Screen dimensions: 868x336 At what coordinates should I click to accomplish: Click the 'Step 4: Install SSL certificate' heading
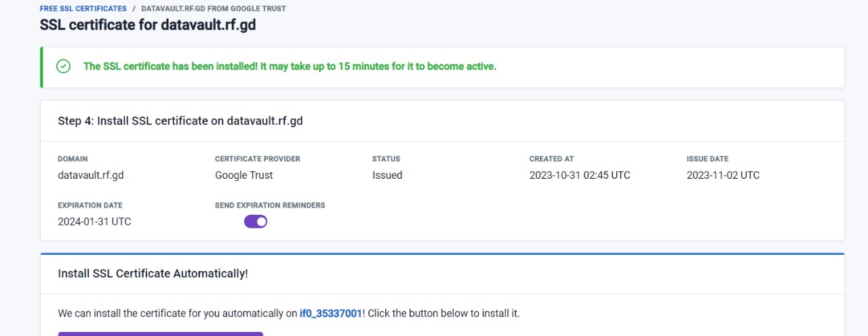pos(180,121)
